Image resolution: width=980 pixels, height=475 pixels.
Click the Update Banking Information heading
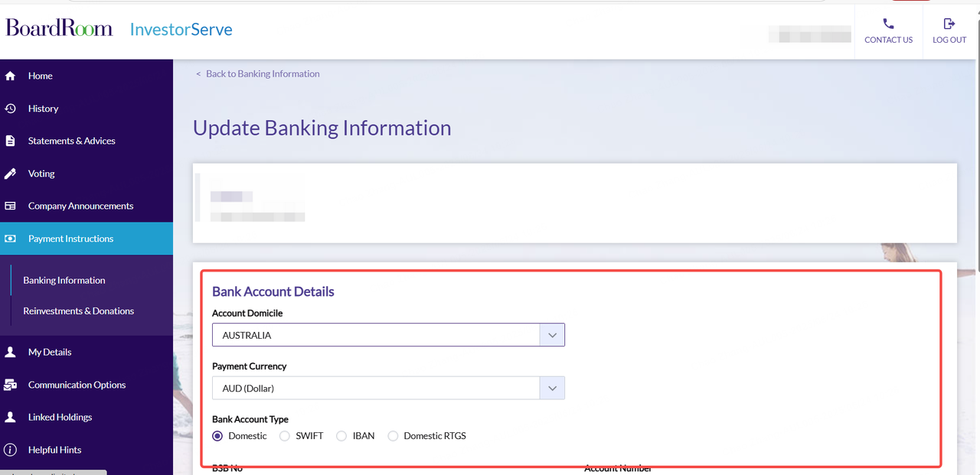point(322,128)
